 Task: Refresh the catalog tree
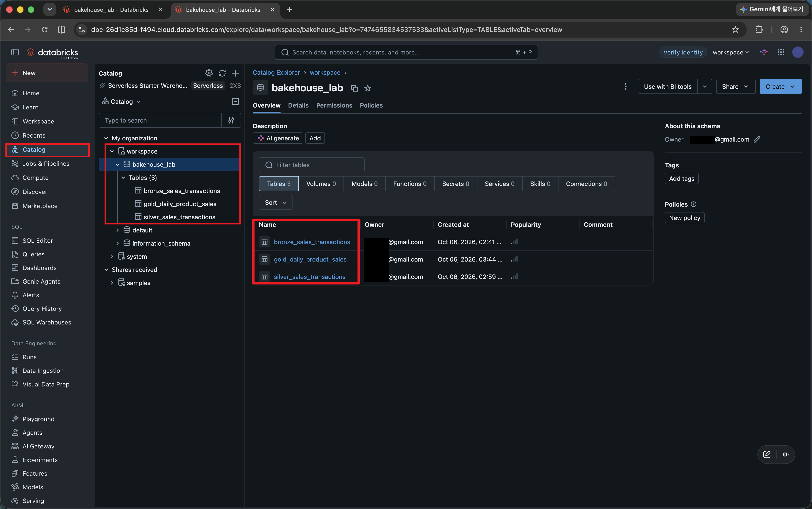(222, 73)
